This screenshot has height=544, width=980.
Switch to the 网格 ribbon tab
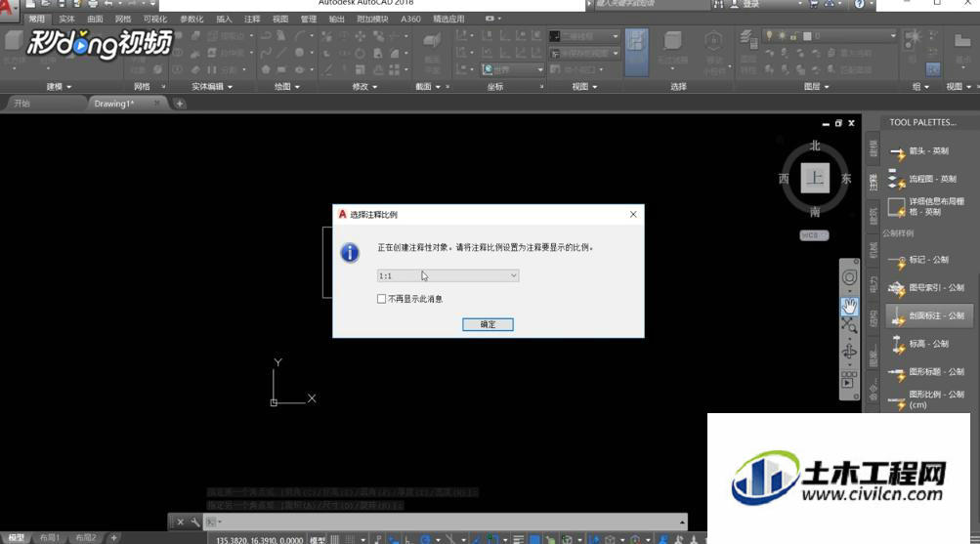[x=123, y=20]
